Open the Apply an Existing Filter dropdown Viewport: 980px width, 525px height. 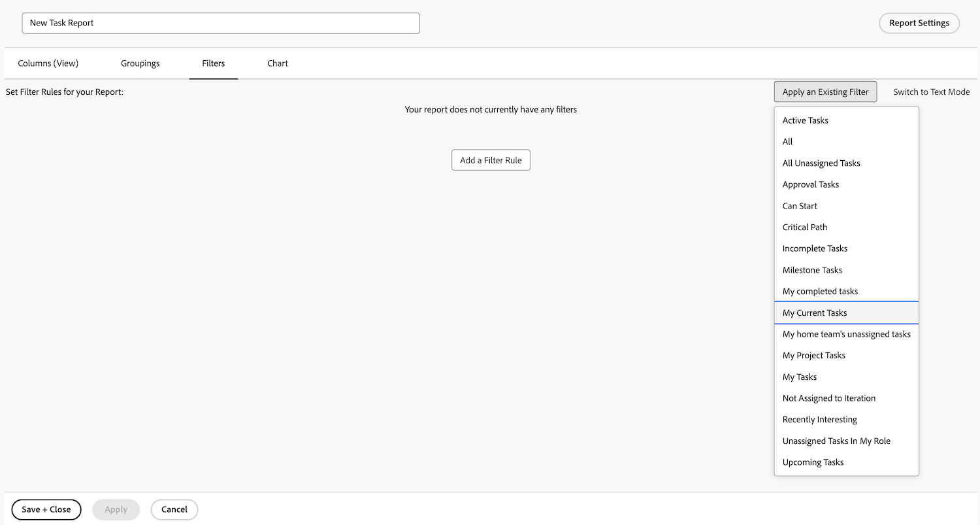coord(825,92)
